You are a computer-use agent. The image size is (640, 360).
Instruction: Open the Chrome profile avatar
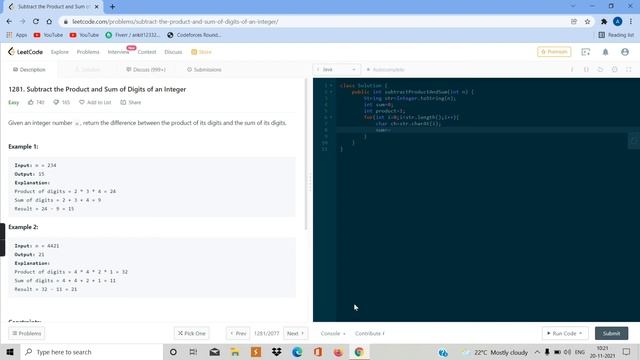[x=618, y=22]
